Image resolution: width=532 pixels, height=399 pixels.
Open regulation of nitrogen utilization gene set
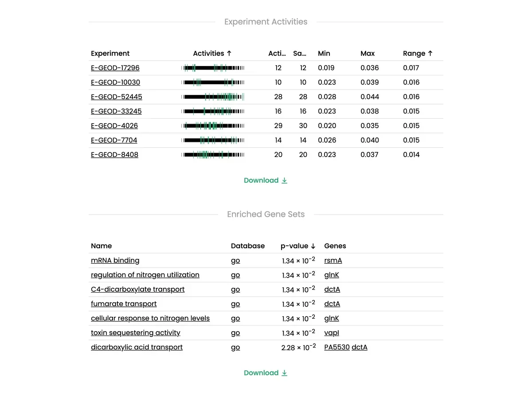click(x=145, y=275)
